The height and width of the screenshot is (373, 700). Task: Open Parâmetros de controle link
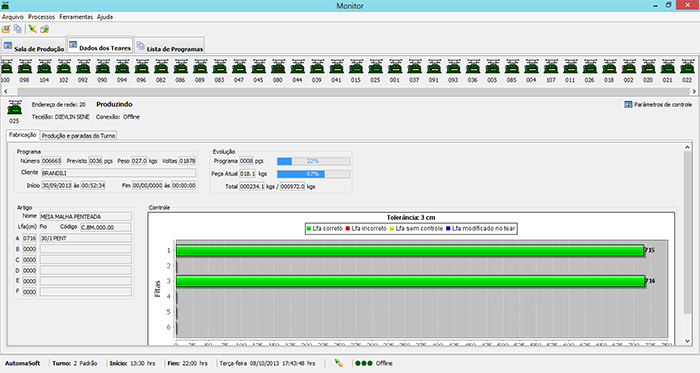click(658, 104)
